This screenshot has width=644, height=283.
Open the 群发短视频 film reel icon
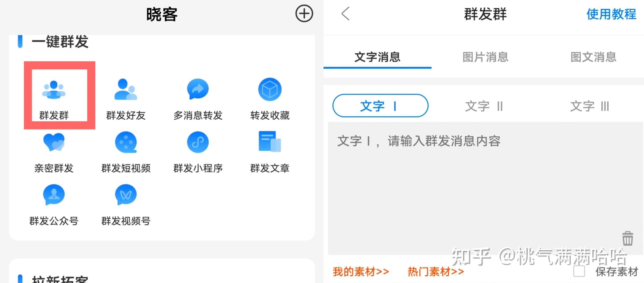pyautogui.click(x=126, y=142)
